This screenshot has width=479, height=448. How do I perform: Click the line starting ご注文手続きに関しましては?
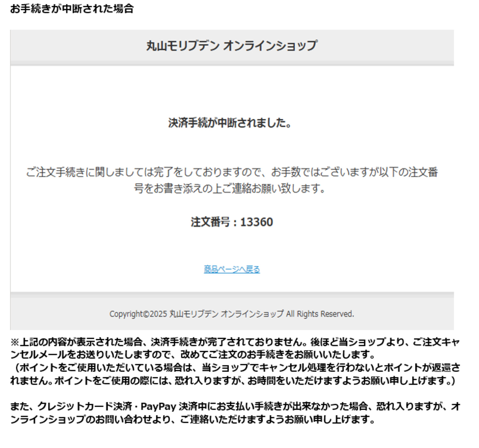pyautogui.click(x=232, y=172)
